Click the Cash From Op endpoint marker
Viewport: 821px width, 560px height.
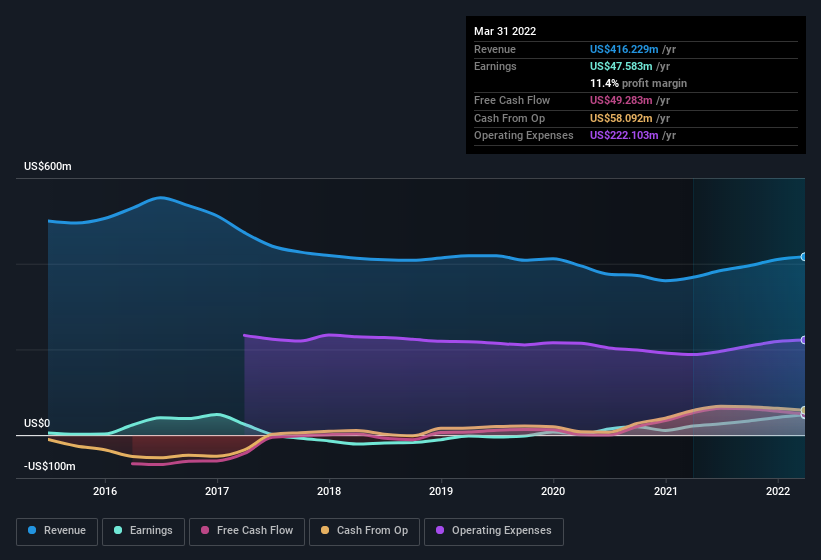tap(803, 410)
